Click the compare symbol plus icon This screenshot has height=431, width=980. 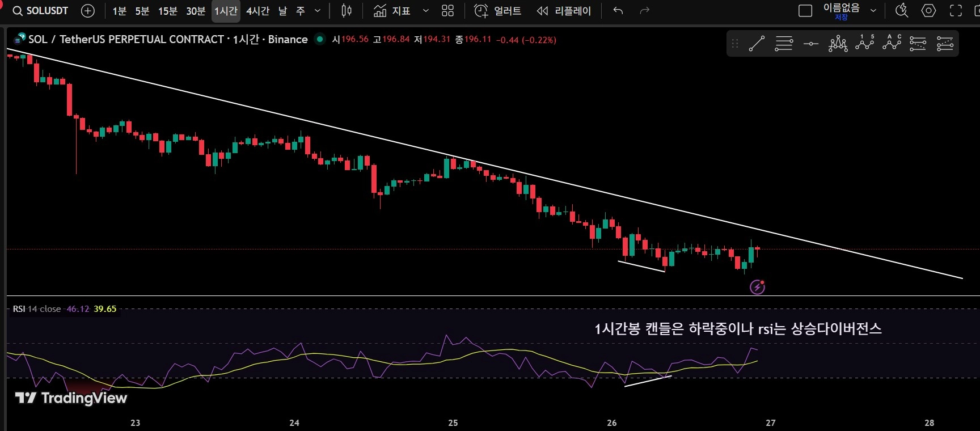pyautogui.click(x=88, y=11)
